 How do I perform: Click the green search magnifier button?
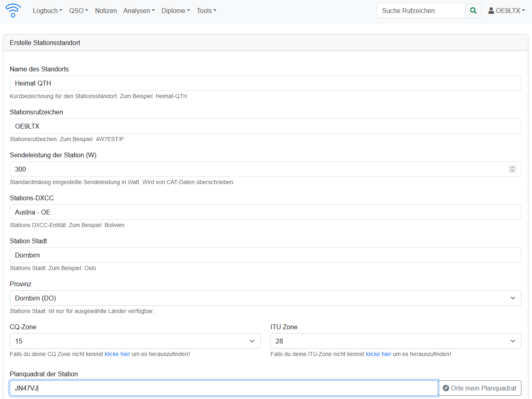(x=473, y=11)
